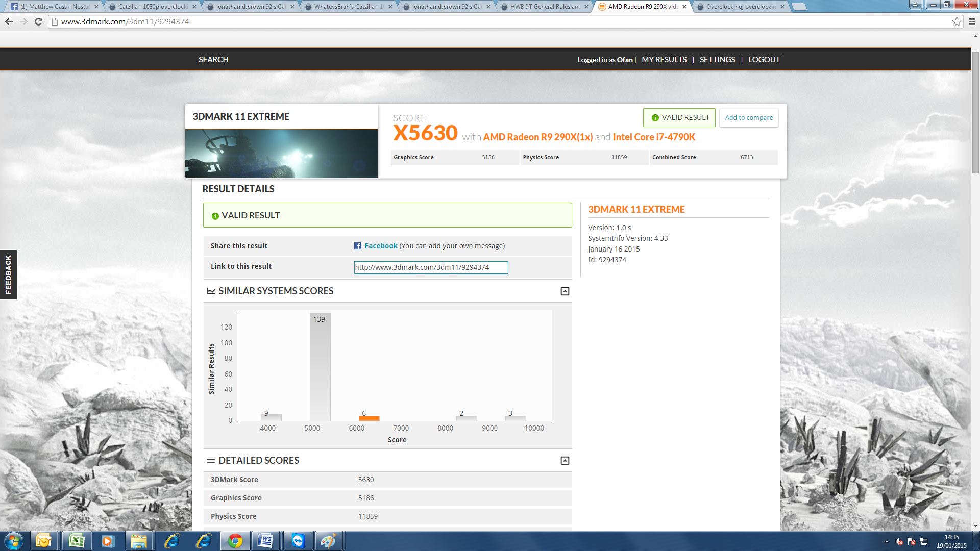Click the Add to compare button

(x=749, y=117)
